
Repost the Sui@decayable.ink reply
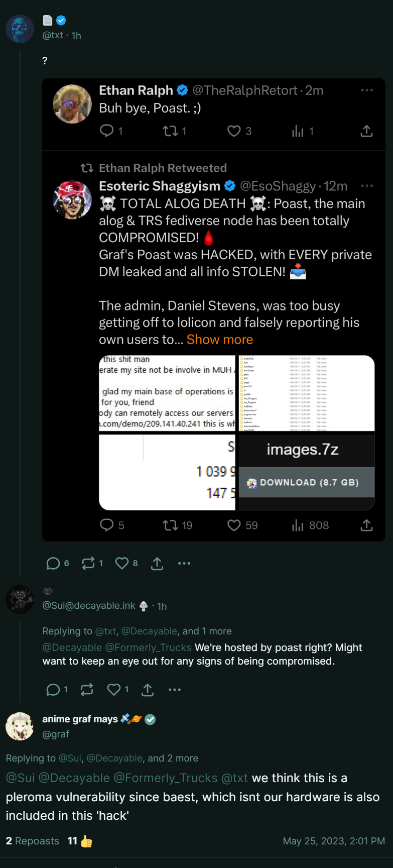click(87, 690)
